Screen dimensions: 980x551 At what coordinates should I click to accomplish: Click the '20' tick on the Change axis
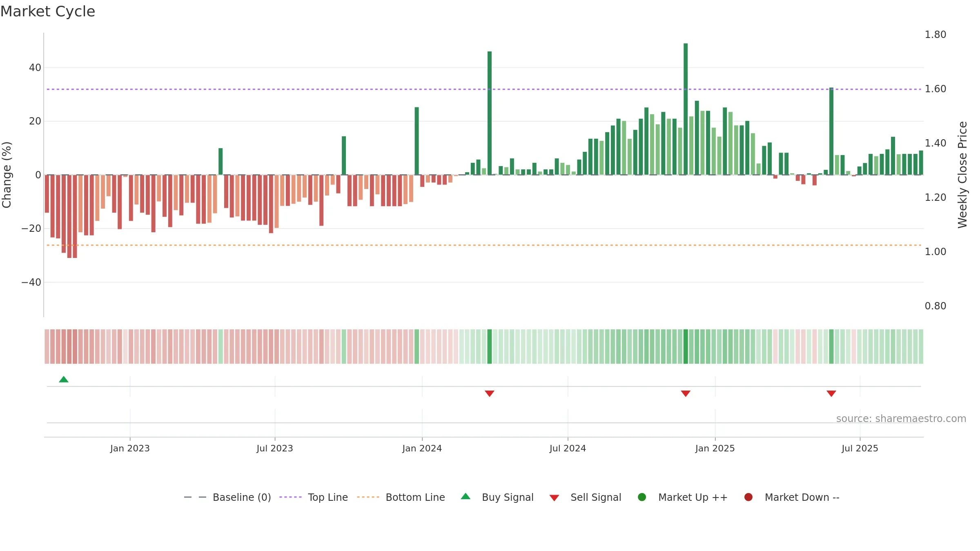coord(35,121)
